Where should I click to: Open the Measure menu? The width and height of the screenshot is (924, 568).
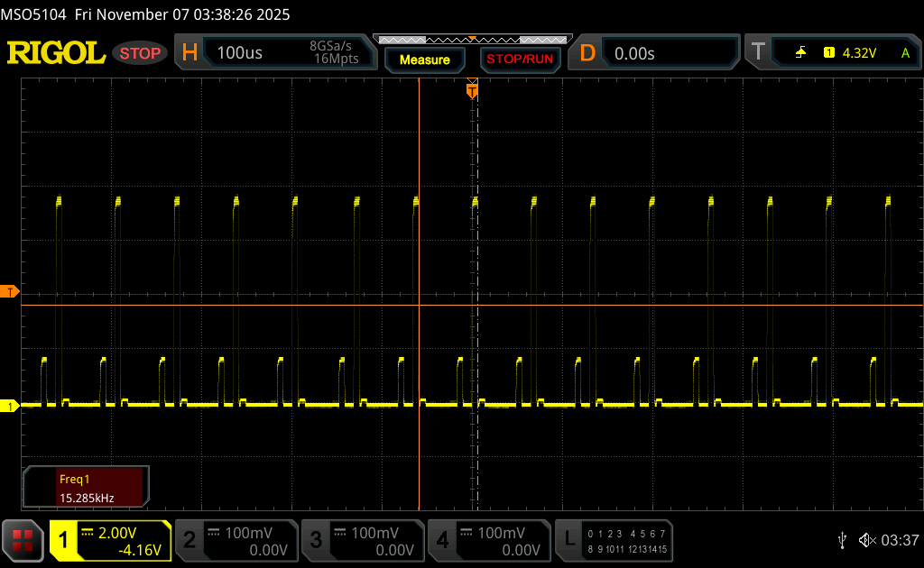click(424, 60)
